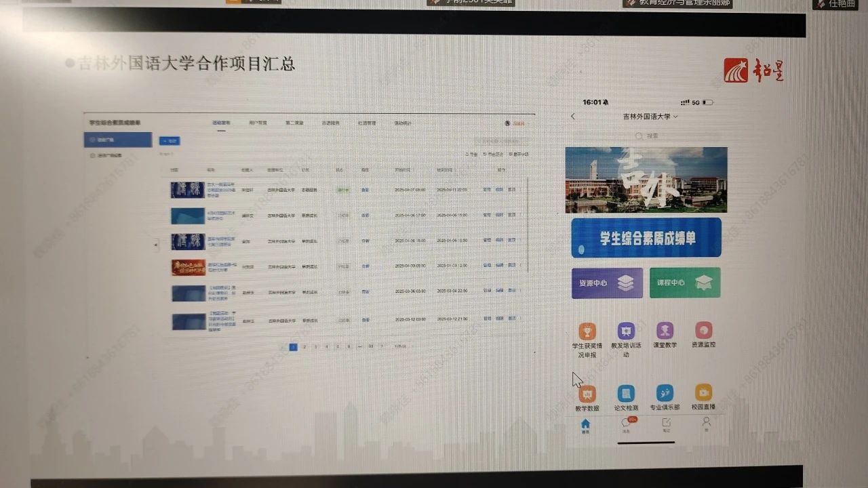Click the 管理 link in the 进行中 row

pos(487,190)
